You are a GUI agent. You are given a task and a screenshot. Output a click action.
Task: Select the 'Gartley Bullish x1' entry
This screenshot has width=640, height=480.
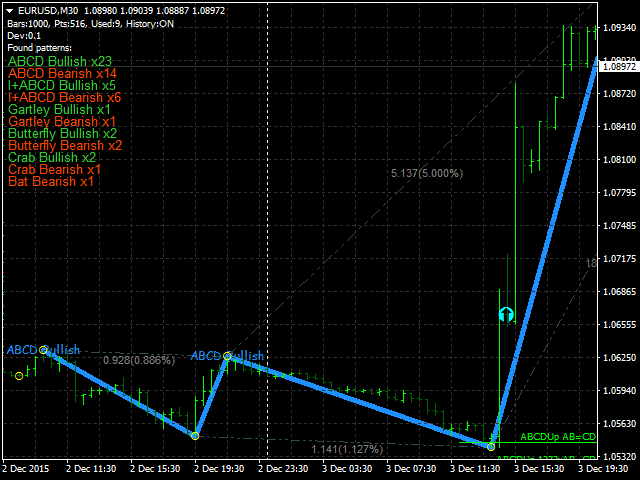click(x=59, y=109)
